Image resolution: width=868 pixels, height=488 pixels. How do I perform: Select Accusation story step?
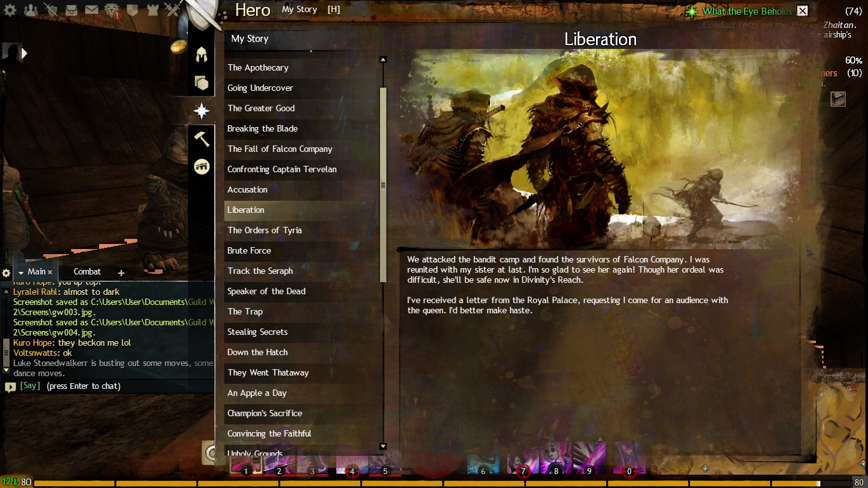tap(301, 190)
